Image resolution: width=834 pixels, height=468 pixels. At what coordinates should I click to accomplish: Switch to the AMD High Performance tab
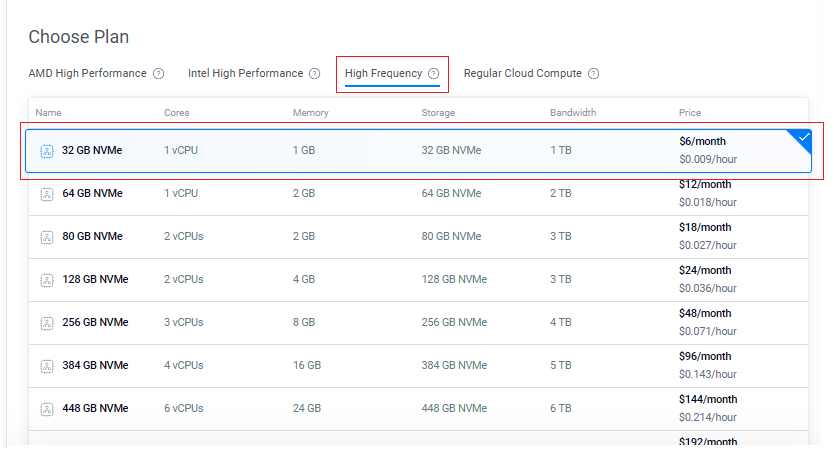click(x=87, y=74)
